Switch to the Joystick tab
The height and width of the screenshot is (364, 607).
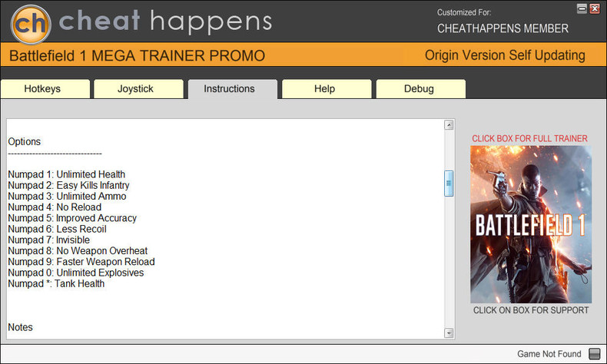click(135, 89)
